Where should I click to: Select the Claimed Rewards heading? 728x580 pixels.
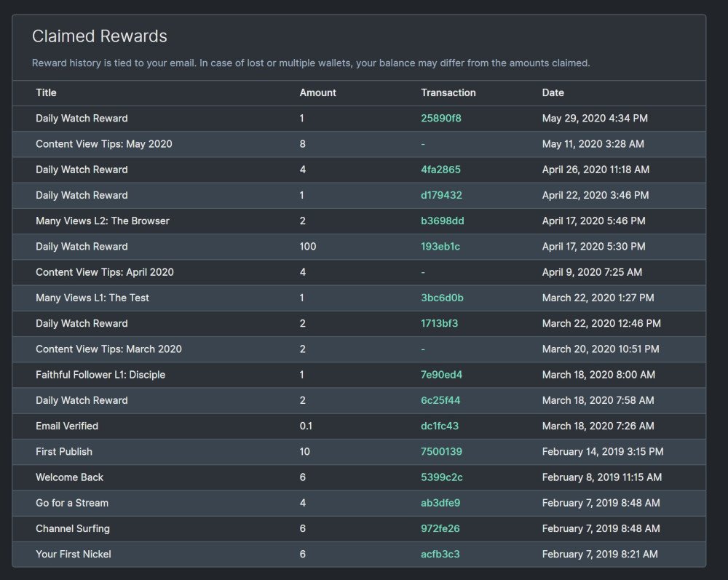click(99, 36)
